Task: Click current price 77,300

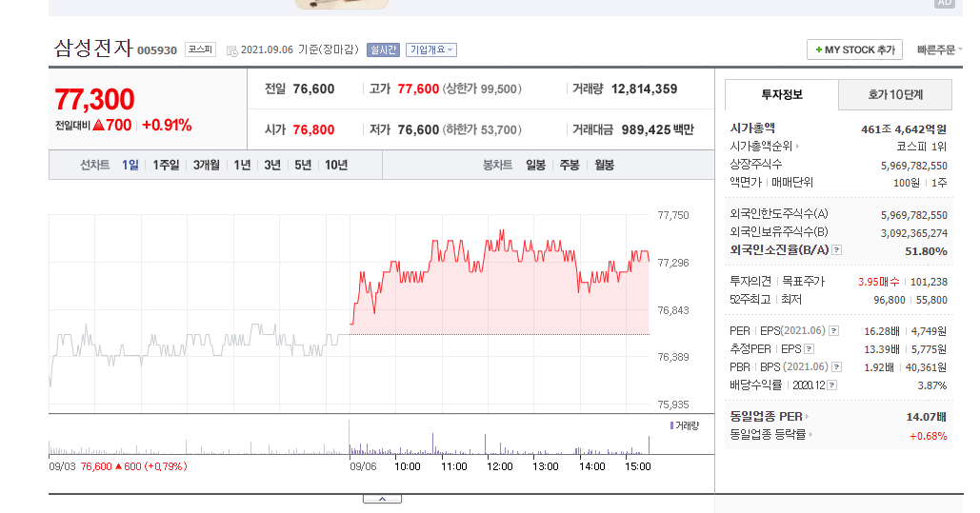Action: point(94,99)
